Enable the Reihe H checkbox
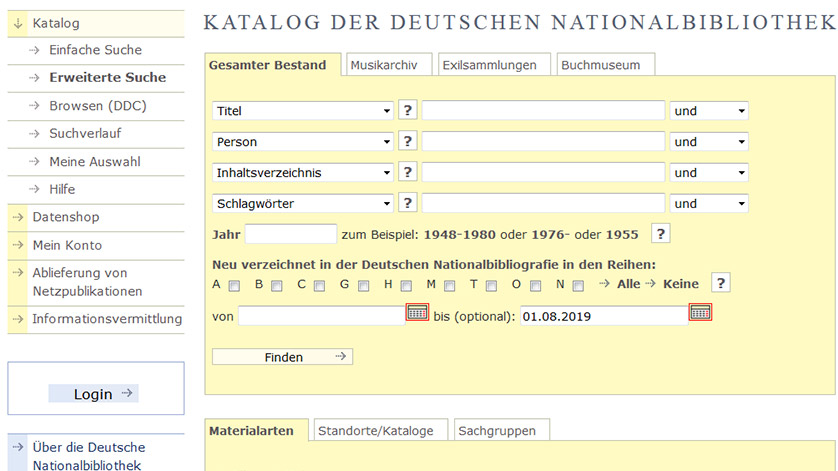Viewport: 838px width, 471px height. click(x=406, y=286)
